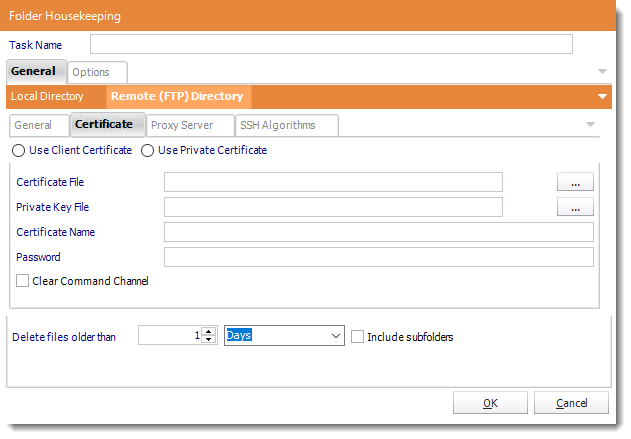Check Include subfolders checkbox
631x439 pixels.
click(357, 337)
